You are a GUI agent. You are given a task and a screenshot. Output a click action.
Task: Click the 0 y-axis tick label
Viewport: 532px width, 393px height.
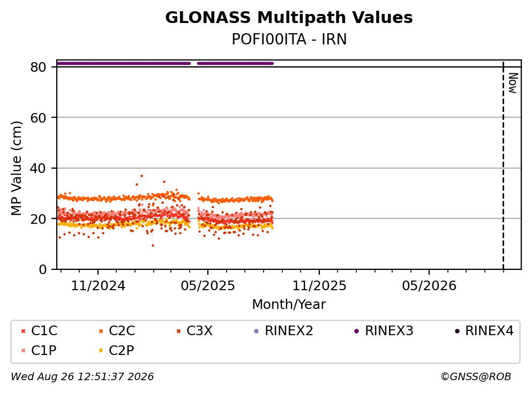point(42,269)
